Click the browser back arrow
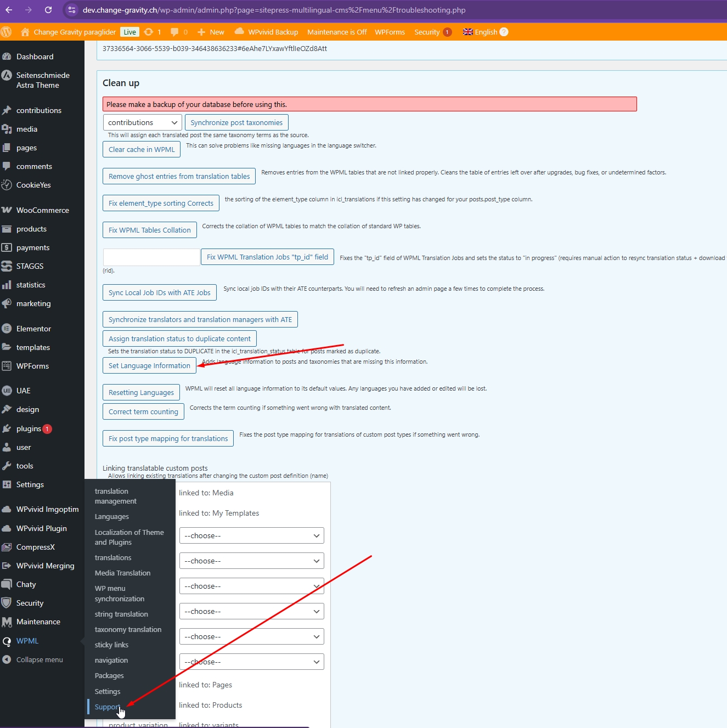Screen dimensions: 727x728 coord(9,10)
